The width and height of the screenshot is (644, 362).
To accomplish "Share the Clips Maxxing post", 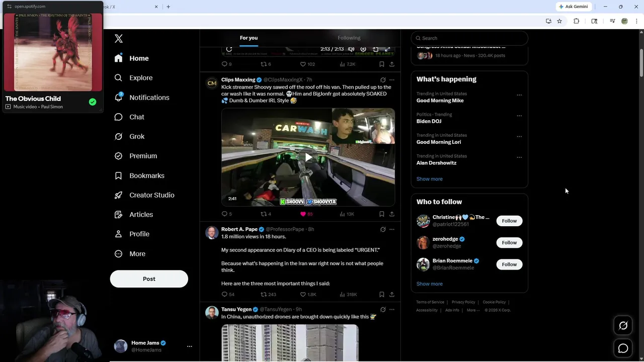I will [x=392, y=214].
